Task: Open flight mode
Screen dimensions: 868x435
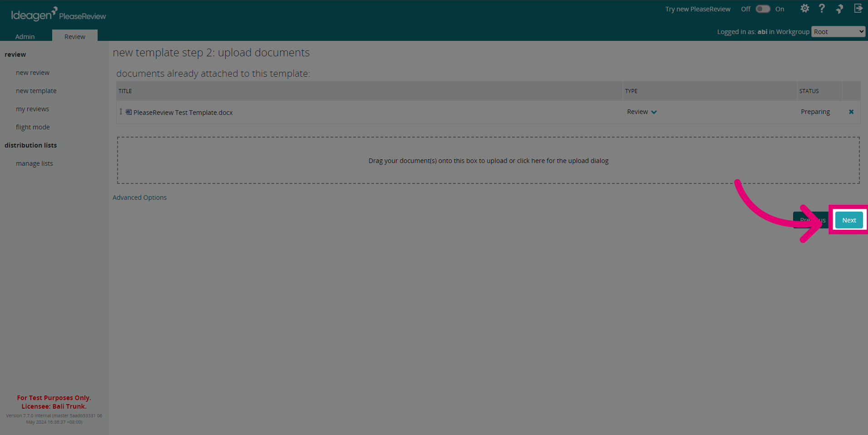Action: [x=33, y=127]
